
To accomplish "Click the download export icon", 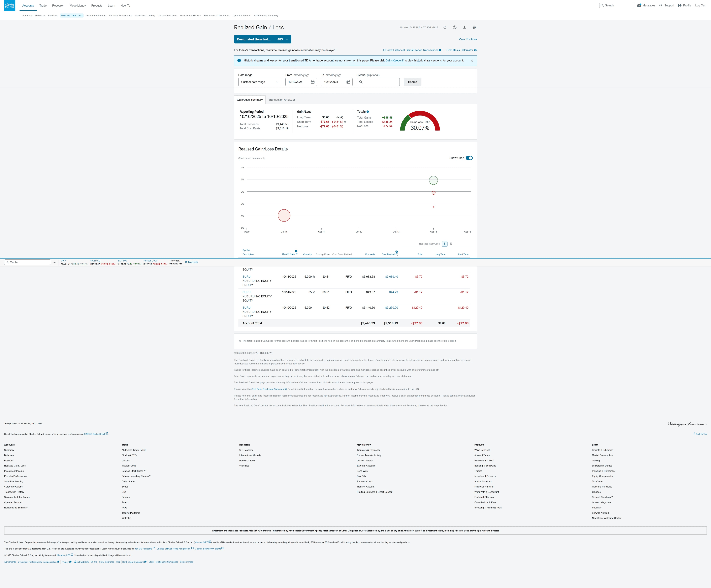I will point(464,27).
